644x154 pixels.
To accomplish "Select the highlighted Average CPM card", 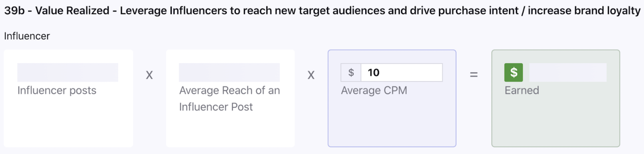I will point(392,98).
